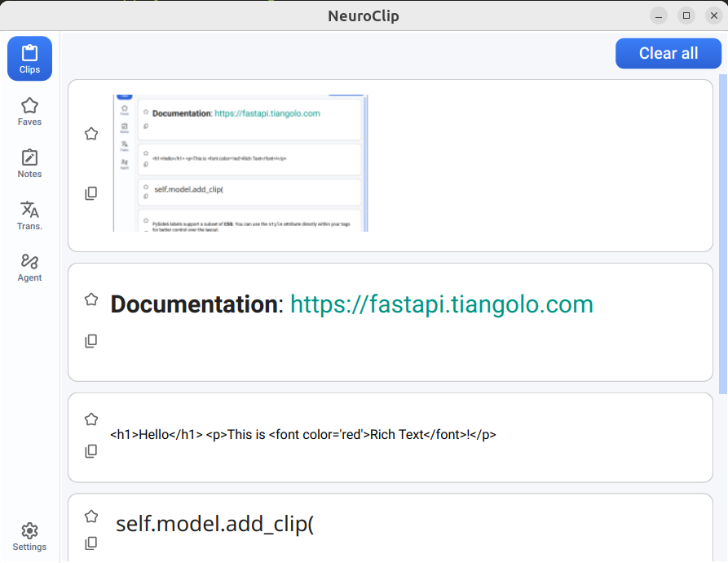Minimize the NeuroClip window
Screen dimensions: 728x563
point(659,16)
